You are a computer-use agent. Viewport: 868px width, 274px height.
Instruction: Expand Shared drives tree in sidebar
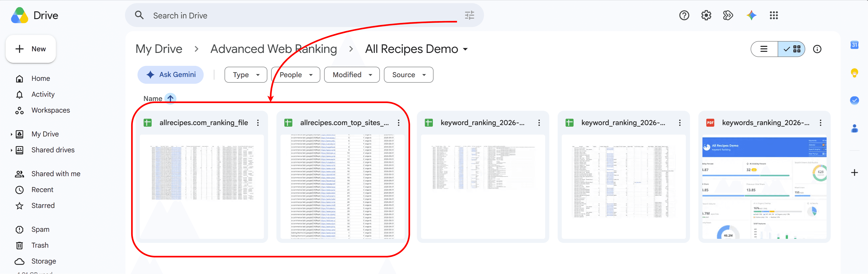coord(11,150)
